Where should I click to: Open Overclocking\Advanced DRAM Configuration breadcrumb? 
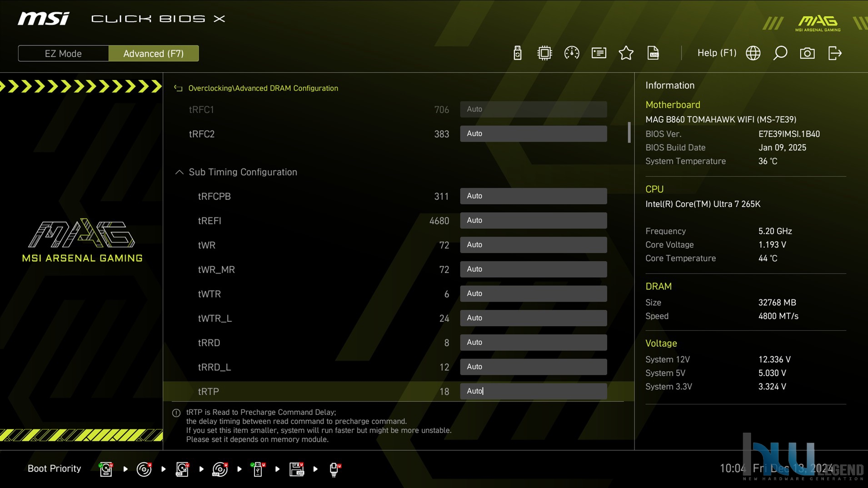coord(263,88)
